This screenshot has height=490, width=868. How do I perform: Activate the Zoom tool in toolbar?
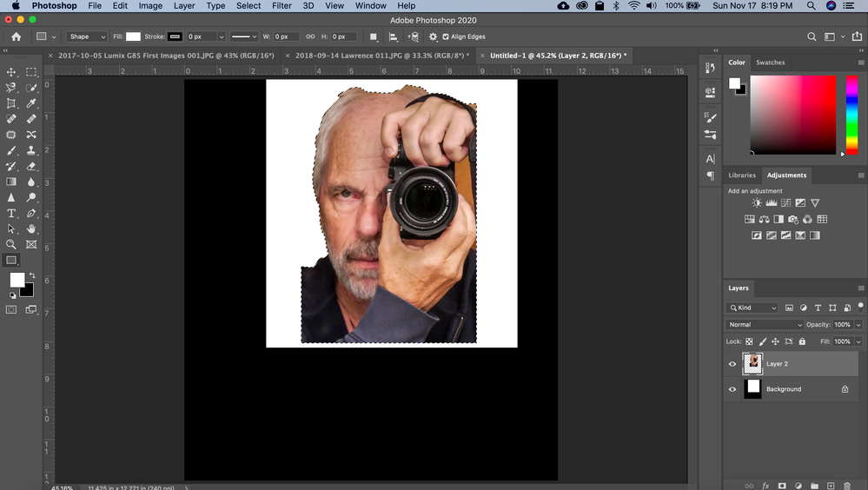click(11, 244)
